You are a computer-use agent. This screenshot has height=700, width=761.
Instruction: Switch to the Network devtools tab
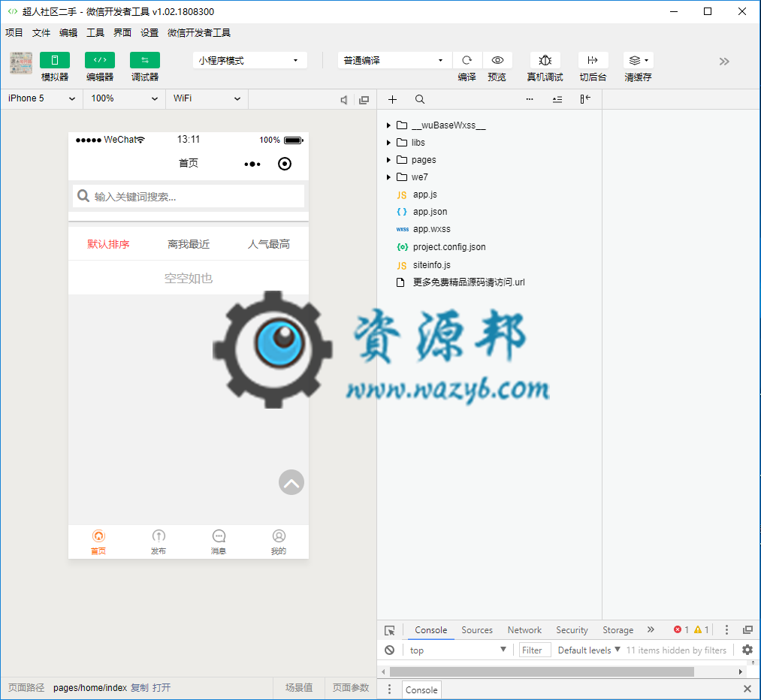[x=524, y=629]
